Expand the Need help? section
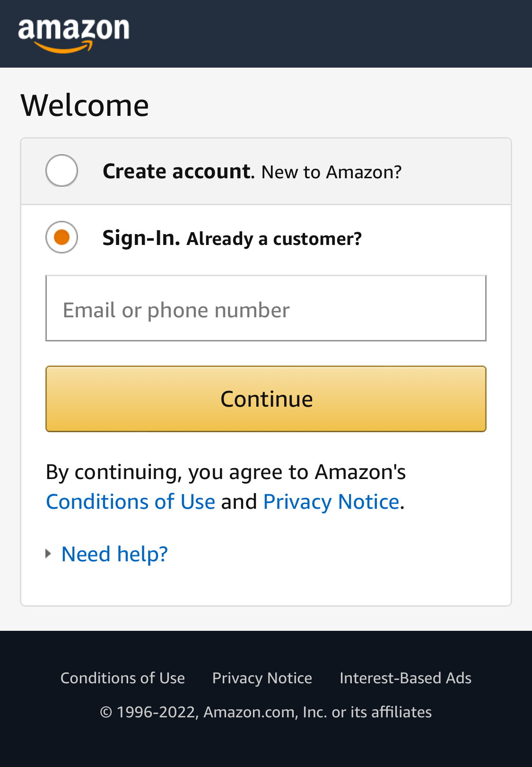The height and width of the screenshot is (767, 532). coord(114,553)
